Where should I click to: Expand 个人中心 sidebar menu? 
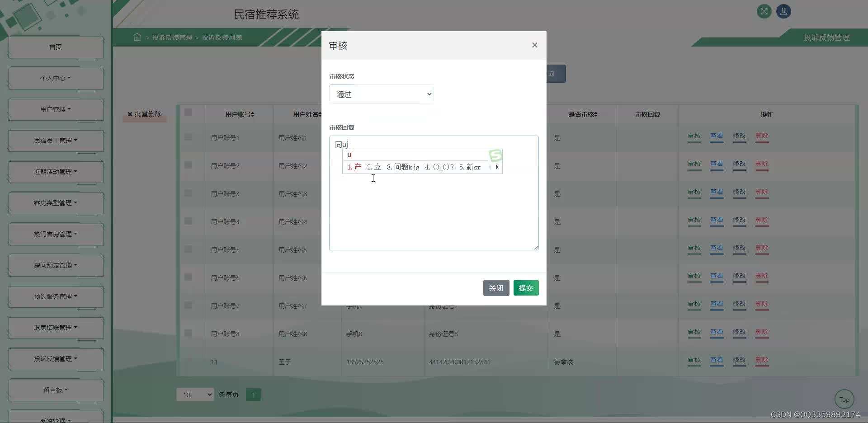56,78
